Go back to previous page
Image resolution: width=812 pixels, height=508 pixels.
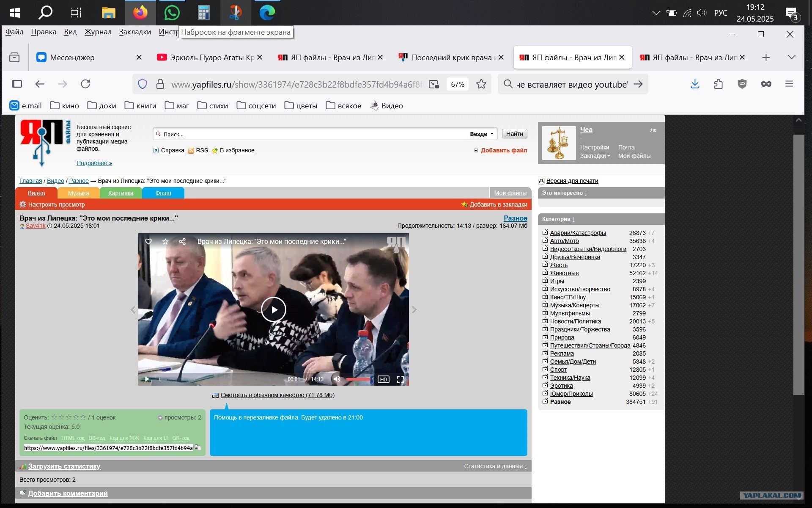pos(40,84)
